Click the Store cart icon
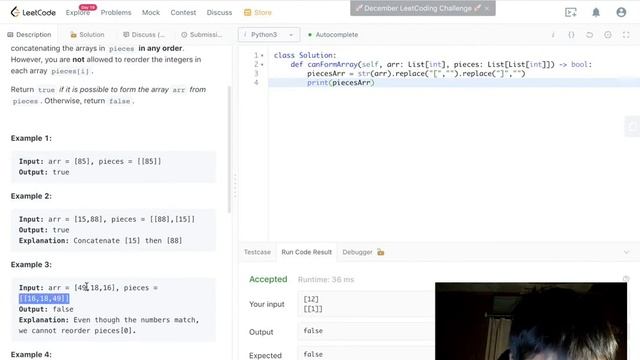 pos(247,13)
